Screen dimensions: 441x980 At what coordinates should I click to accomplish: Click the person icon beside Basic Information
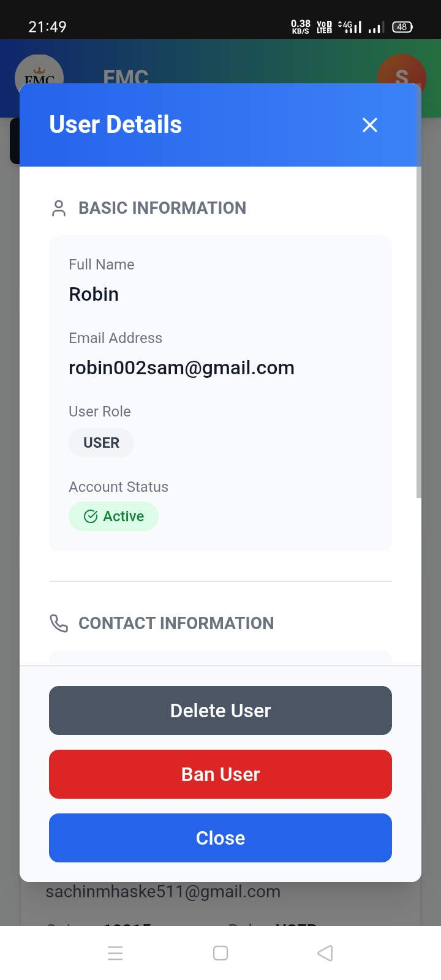(59, 208)
